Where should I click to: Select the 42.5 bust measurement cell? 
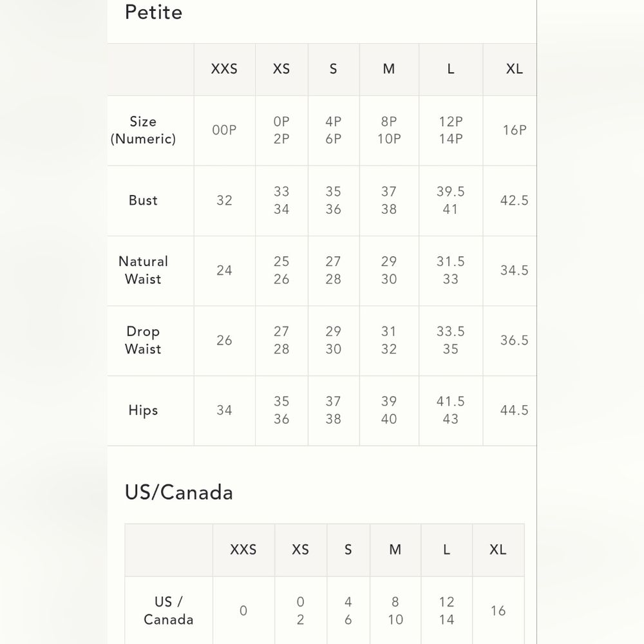coord(514,200)
